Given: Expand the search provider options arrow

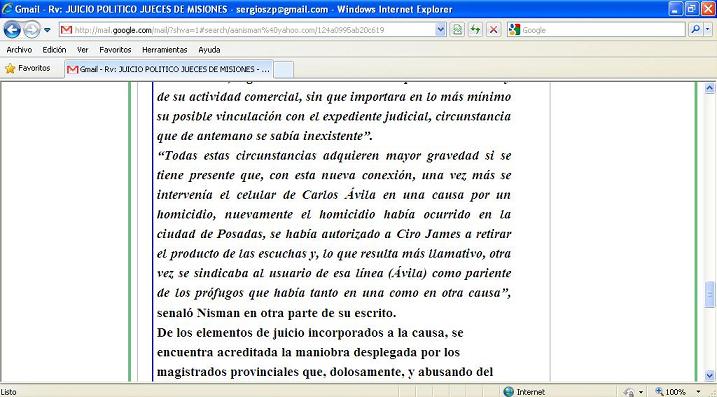Looking at the screenshot, I should click(x=708, y=30).
